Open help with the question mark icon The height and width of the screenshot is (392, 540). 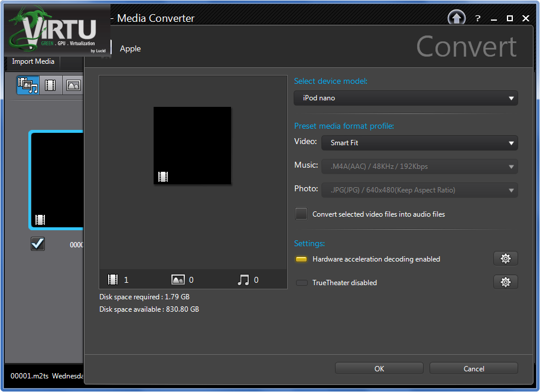pos(477,18)
